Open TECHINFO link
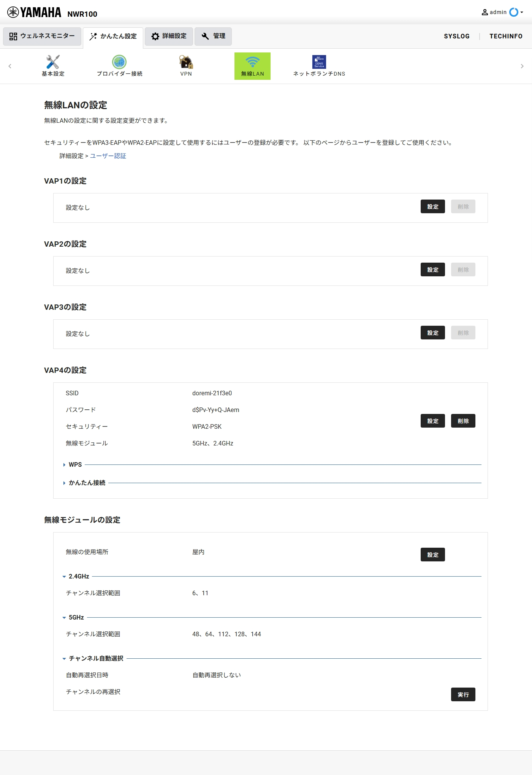The image size is (532, 775). 506,36
